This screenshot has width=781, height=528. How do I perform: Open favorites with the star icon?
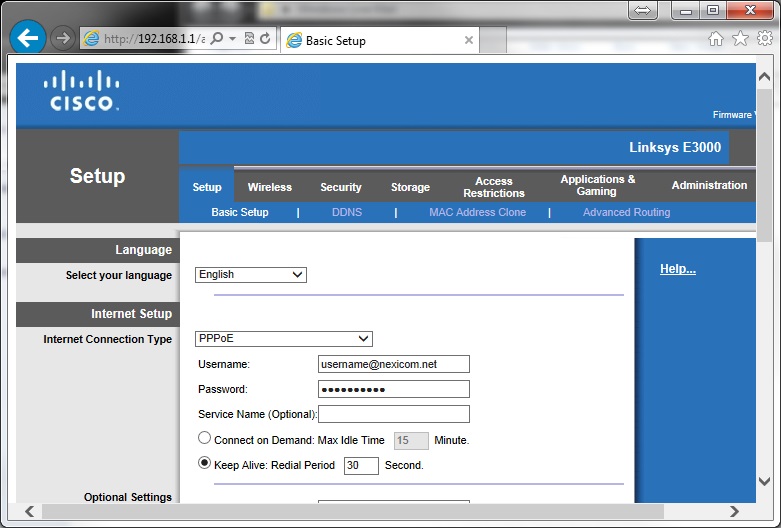tap(741, 38)
